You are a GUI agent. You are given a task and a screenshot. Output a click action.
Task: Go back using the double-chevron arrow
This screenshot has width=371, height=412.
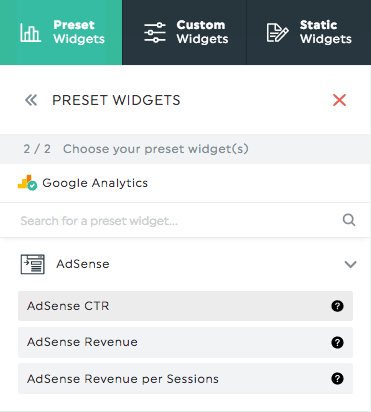(31, 100)
